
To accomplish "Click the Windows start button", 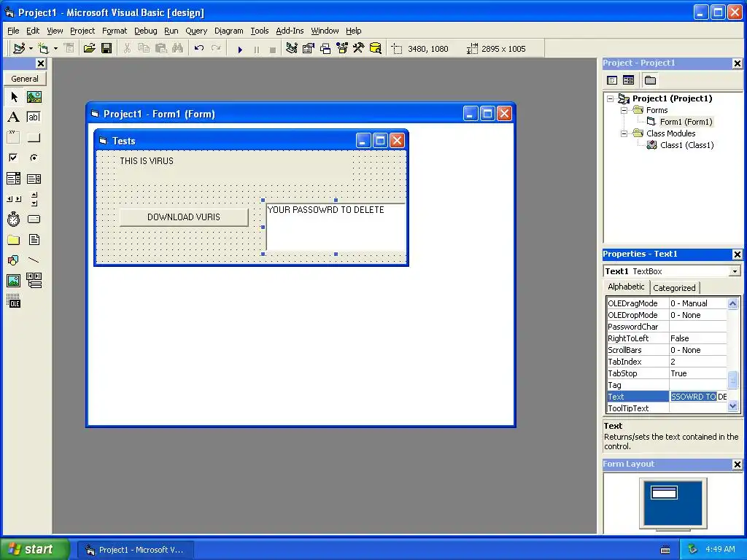I will point(34,549).
